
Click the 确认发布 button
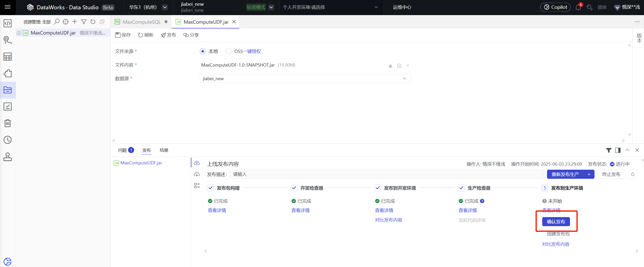[x=556, y=222]
